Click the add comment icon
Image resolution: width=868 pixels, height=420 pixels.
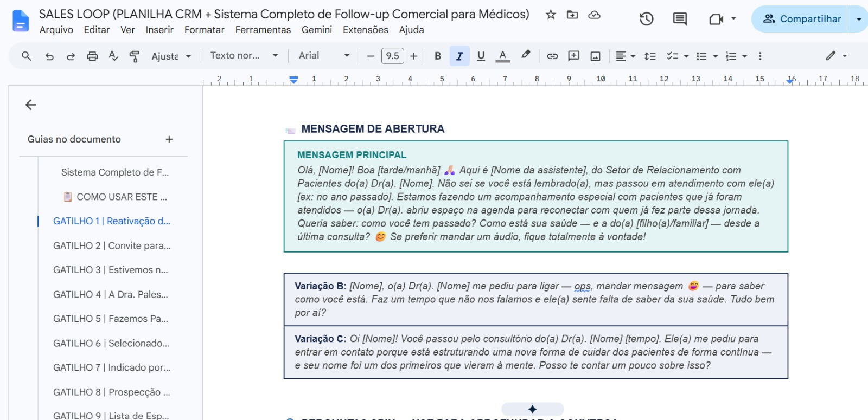pos(573,56)
